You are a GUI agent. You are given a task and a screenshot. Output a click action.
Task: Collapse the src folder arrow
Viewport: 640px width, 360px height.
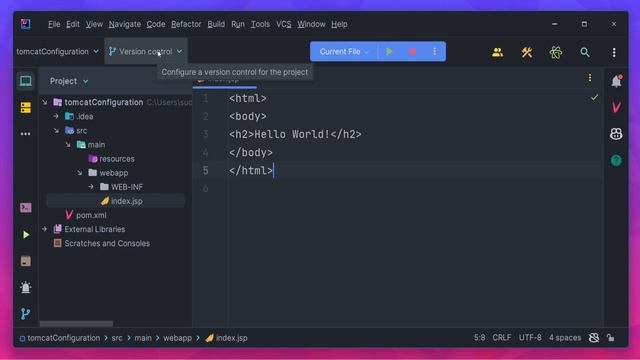click(56, 131)
